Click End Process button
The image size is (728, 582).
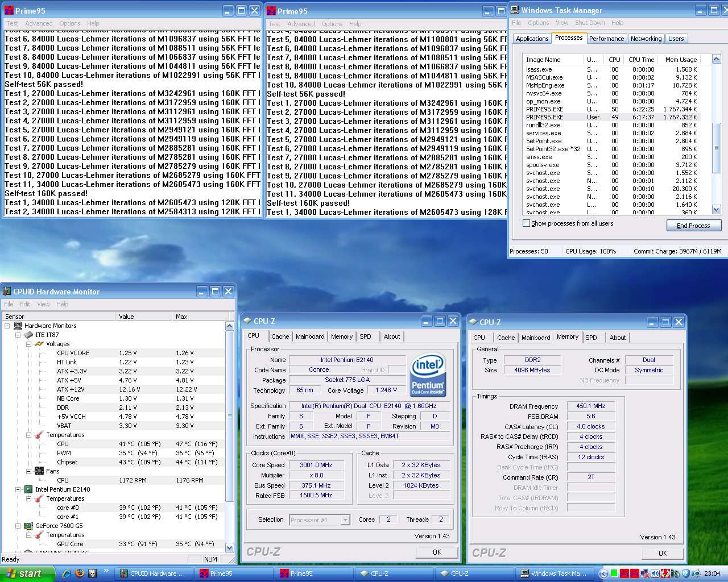[x=693, y=226]
